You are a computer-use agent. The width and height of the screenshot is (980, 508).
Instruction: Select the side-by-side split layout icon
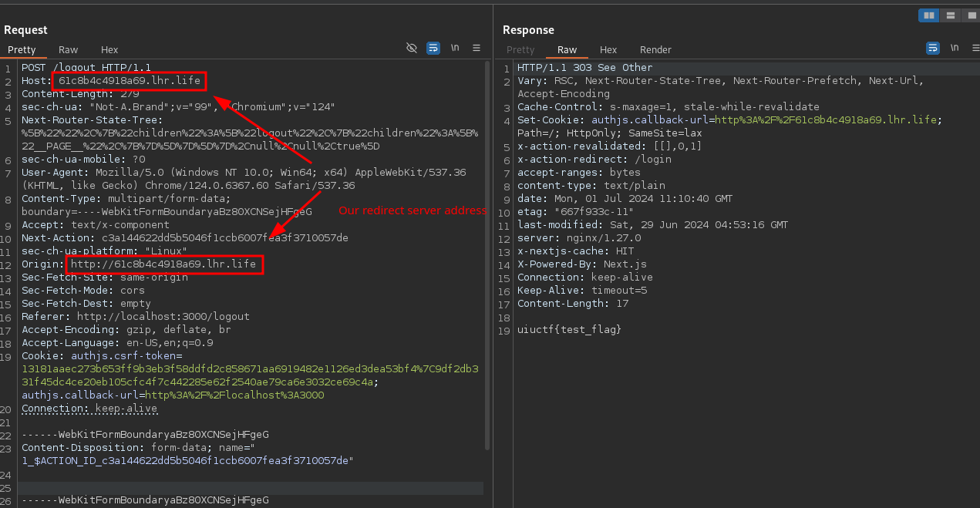[928, 15]
